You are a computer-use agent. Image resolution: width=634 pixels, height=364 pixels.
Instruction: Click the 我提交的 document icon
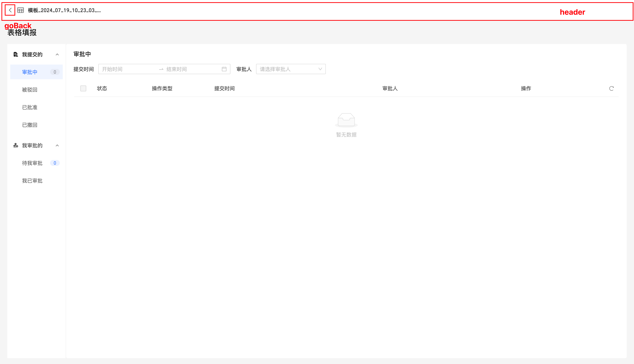pos(16,54)
